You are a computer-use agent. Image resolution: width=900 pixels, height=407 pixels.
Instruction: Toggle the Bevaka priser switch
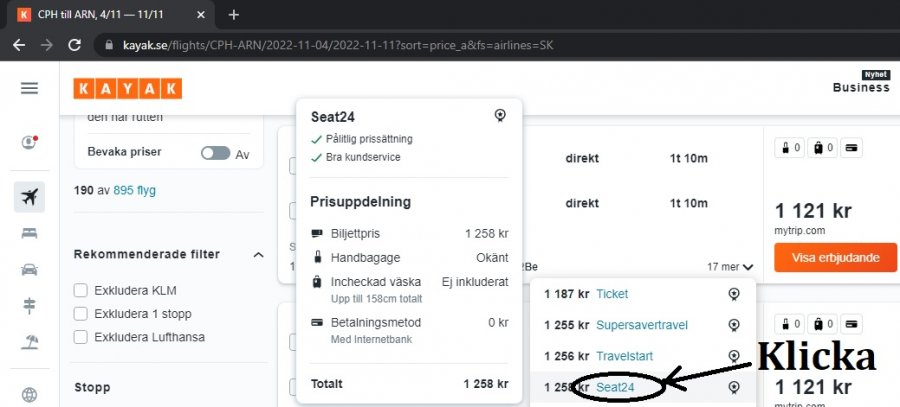click(215, 153)
